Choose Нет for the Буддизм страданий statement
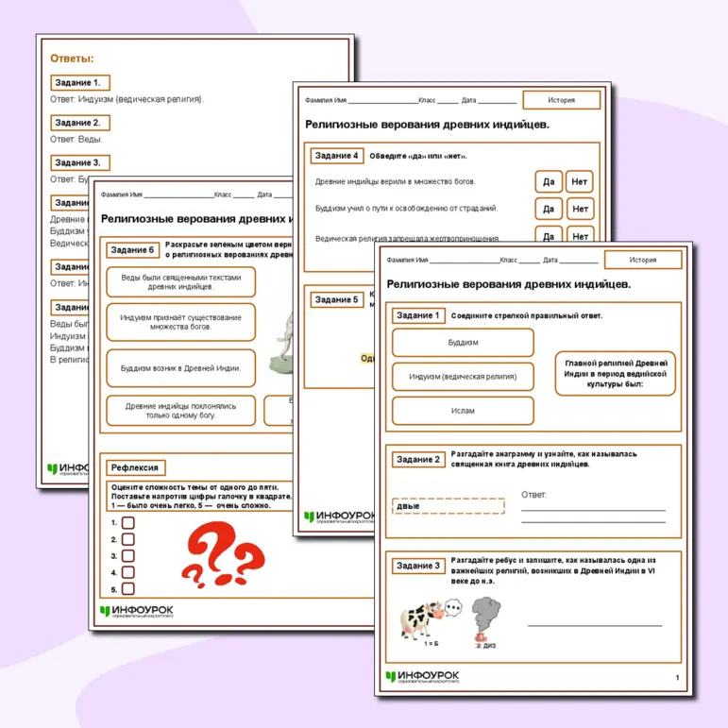 (580, 209)
